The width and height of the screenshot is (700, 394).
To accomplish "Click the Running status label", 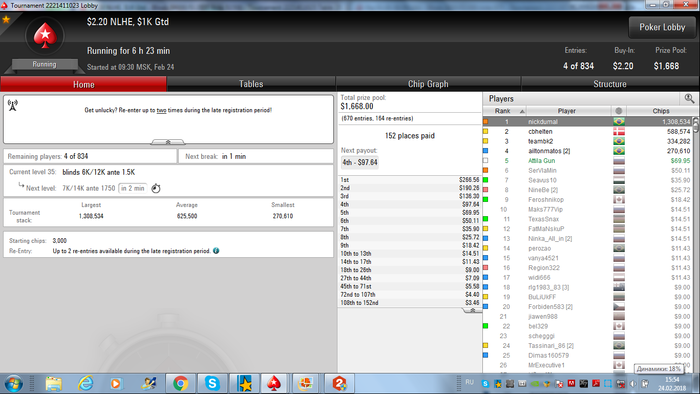I will coord(44,64).
